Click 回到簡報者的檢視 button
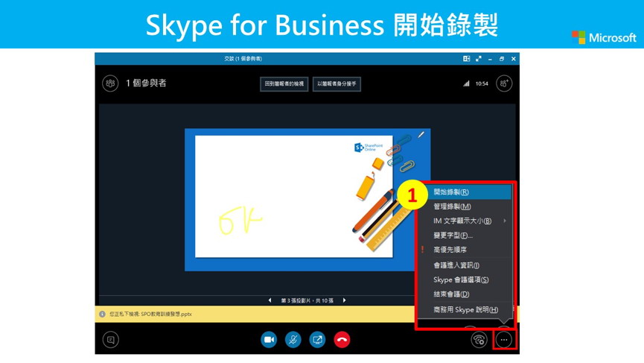Viewport: 644px width, 363px height. [x=284, y=84]
